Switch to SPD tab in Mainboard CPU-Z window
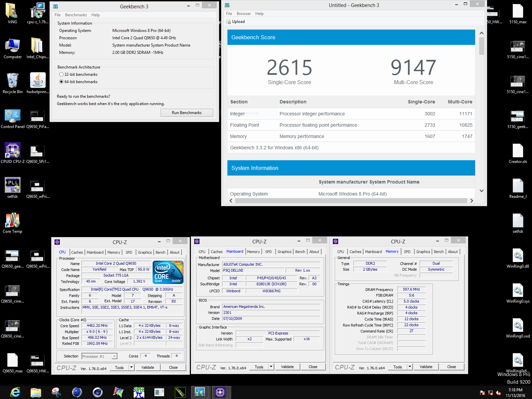Viewport: 532px width, 399px height. tap(269, 252)
